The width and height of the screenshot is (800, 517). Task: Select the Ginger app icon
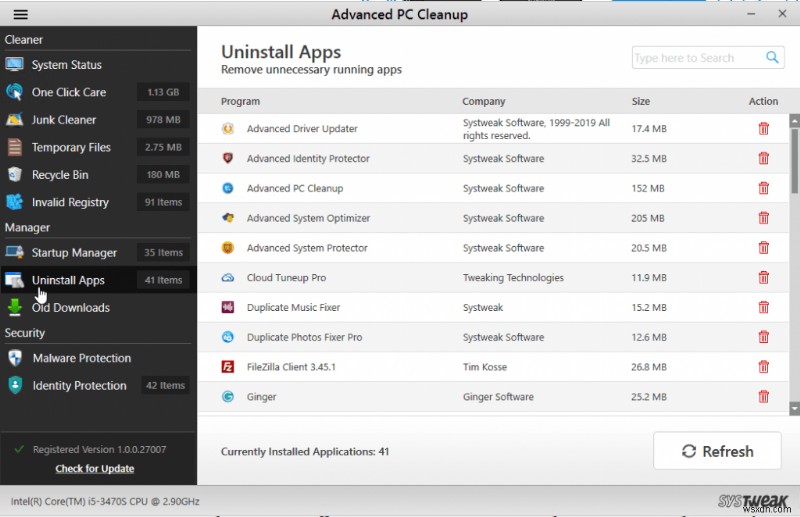(228, 397)
